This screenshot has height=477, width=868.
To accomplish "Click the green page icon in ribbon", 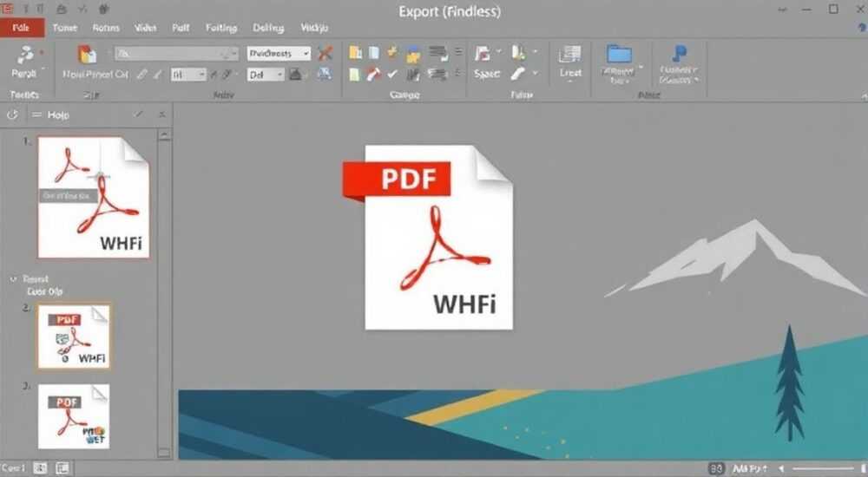I will (x=354, y=74).
